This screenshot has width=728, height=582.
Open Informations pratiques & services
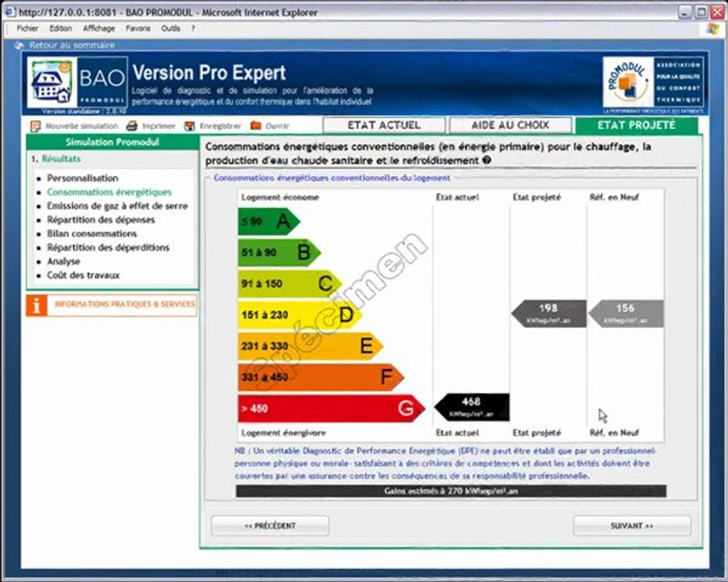point(125,305)
